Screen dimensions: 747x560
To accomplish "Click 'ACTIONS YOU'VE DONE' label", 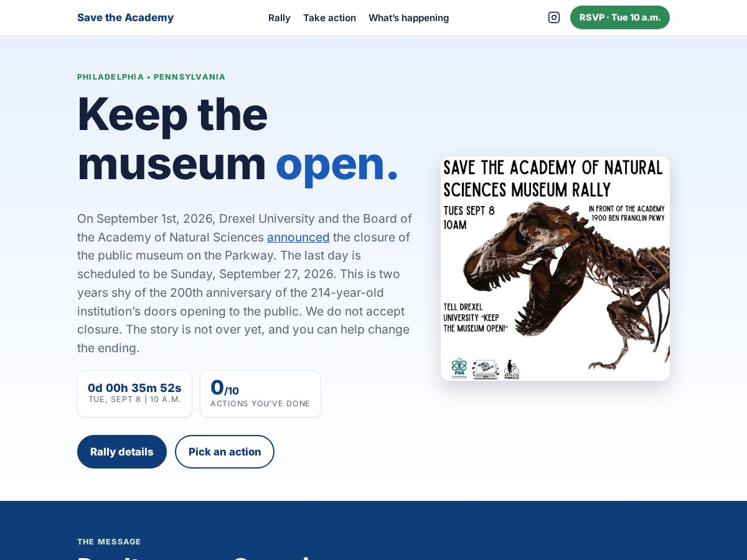I will pos(260,404).
